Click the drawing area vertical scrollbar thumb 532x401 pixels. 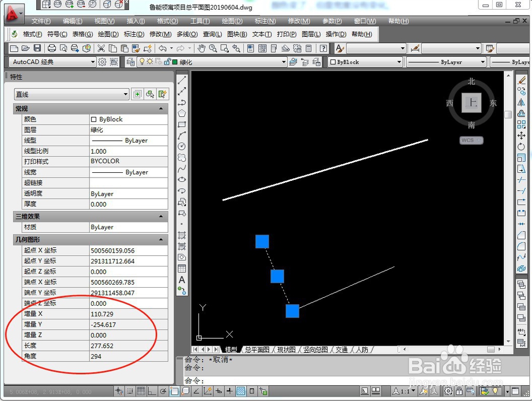508,114
